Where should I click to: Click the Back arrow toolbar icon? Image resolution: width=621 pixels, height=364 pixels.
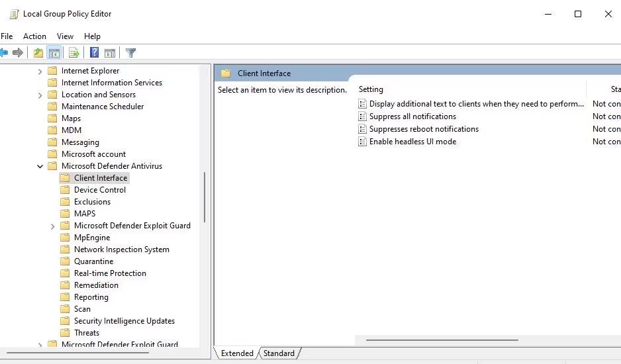(4, 53)
